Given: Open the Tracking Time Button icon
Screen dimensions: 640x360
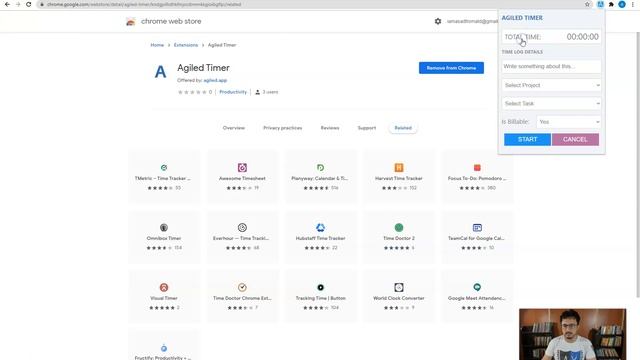Looking at the screenshot, I should [320, 287].
